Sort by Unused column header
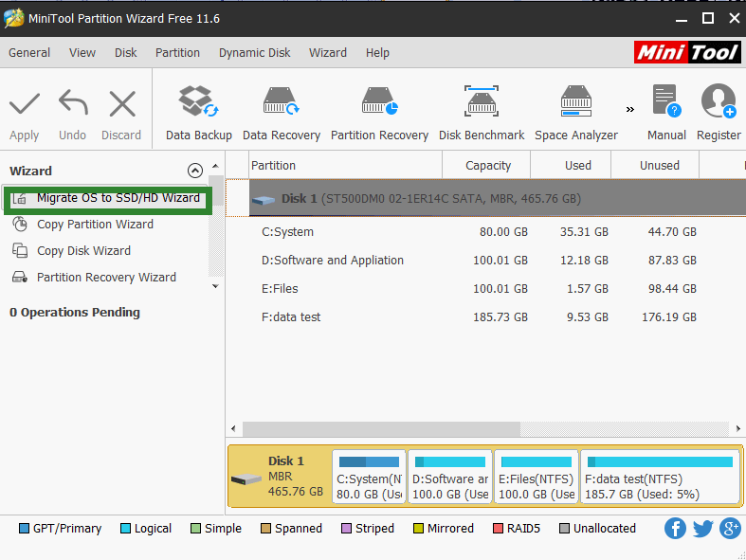 (655, 165)
